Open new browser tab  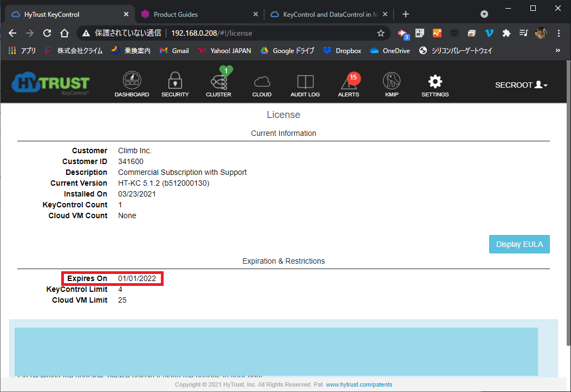[406, 14]
